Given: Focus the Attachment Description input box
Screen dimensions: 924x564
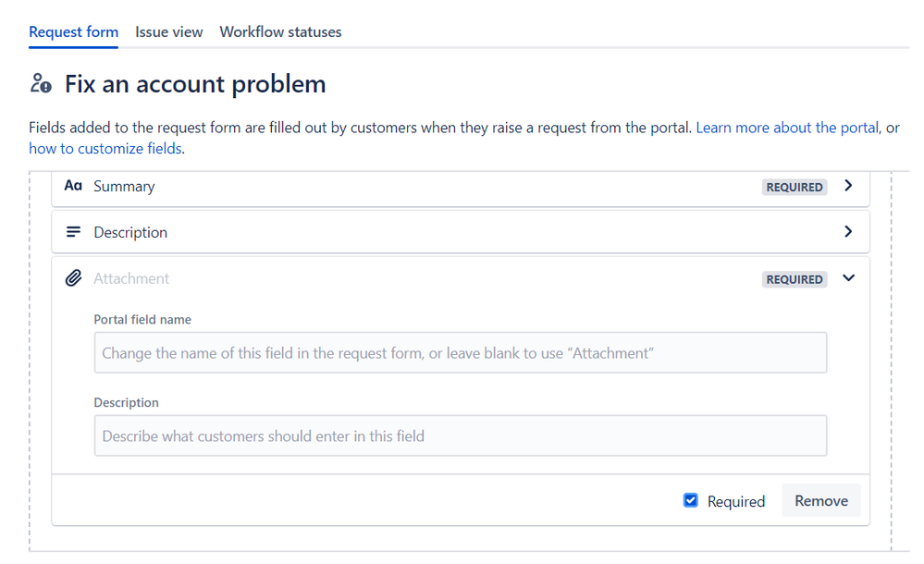Looking at the screenshot, I should 461,436.
